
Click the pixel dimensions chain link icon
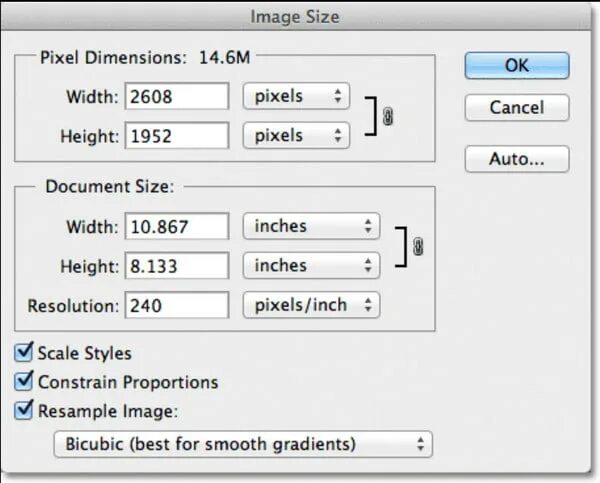click(x=388, y=116)
